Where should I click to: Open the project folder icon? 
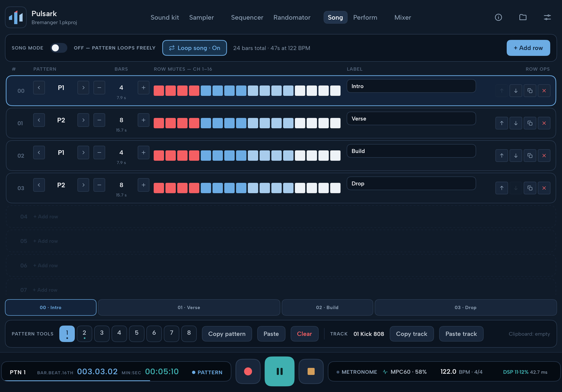point(522,17)
